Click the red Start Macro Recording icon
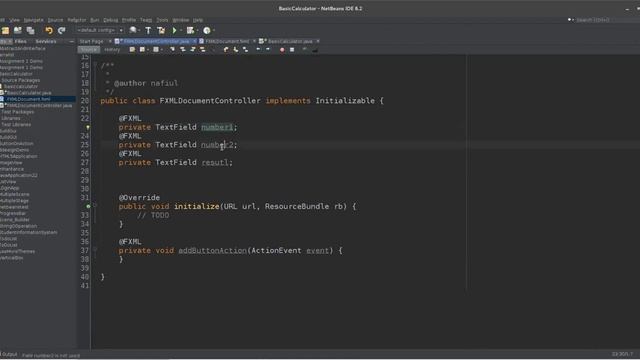Image resolution: width=640 pixels, height=360 pixels. (282, 50)
